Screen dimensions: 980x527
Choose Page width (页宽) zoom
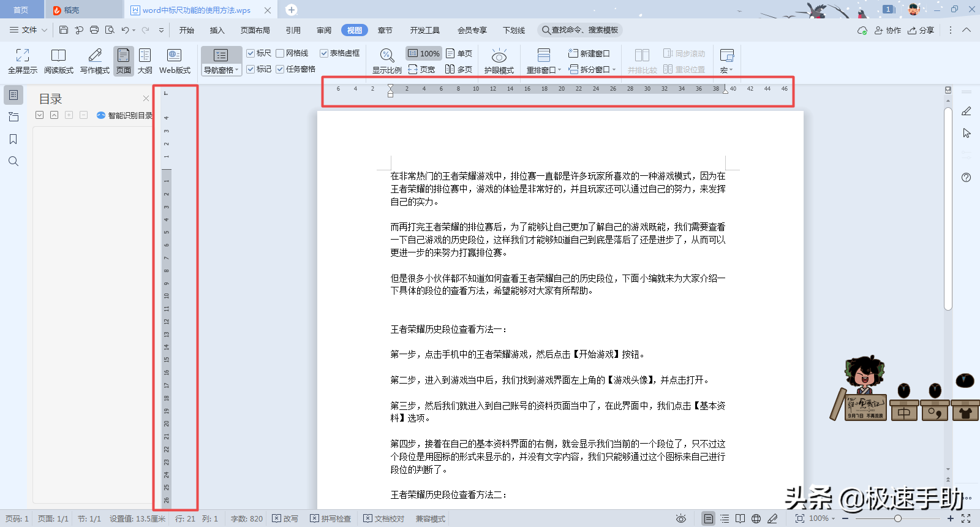click(421, 69)
